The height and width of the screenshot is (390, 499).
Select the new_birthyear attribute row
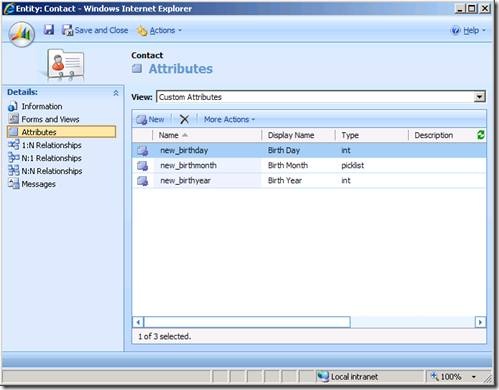coord(309,181)
